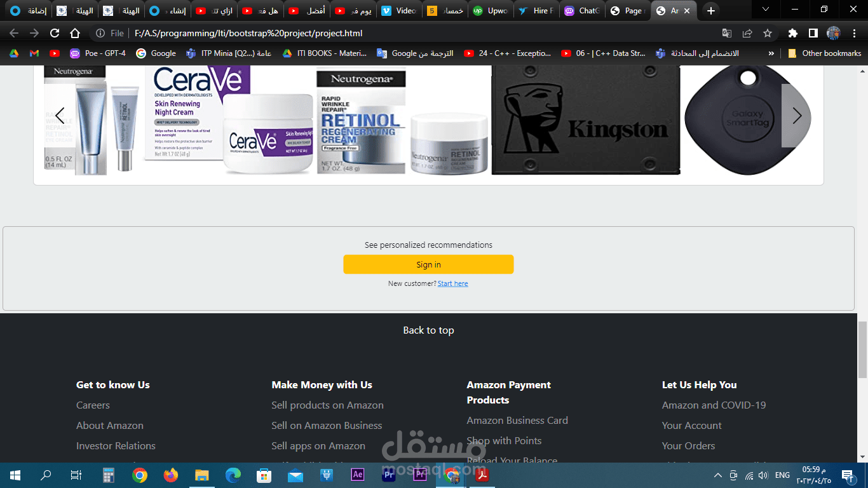
Task: Open Task View from the taskbar
Action: (76, 475)
